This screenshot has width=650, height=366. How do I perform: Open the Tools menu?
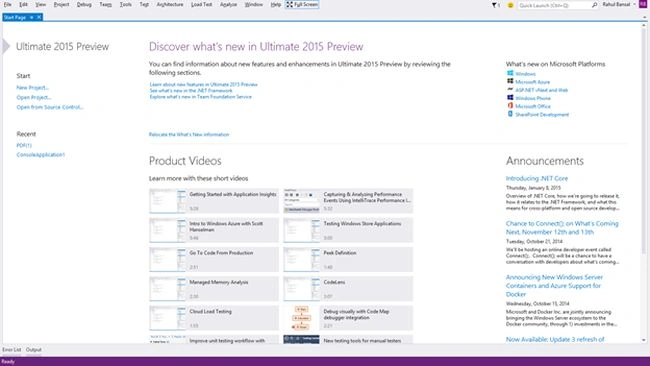tap(126, 5)
